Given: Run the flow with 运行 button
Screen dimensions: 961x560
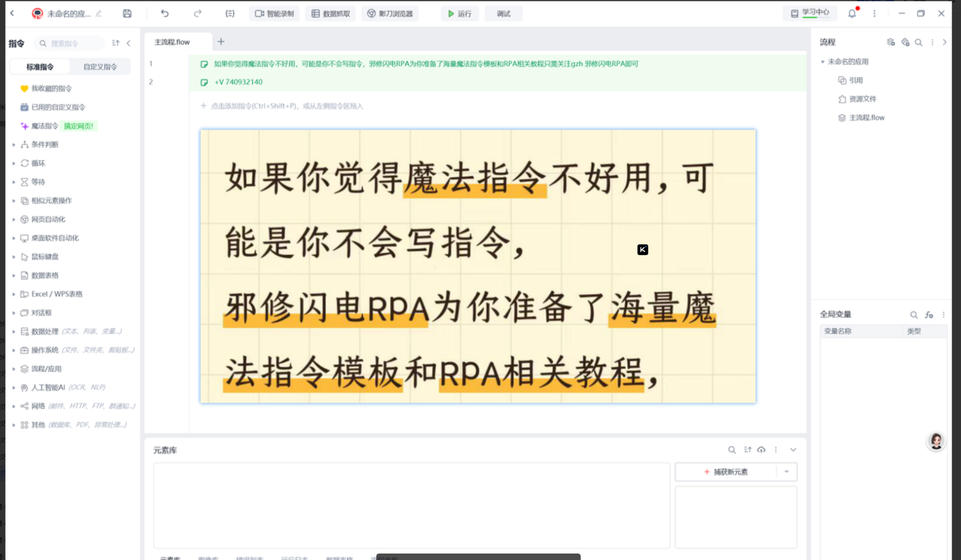Looking at the screenshot, I should [x=459, y=13].
